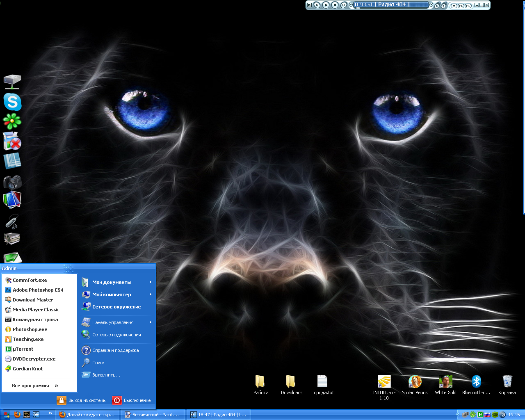The height and width of the screenshot is (420, 525).
Task: Click the previous track button in the player
Action: (317, 5)
